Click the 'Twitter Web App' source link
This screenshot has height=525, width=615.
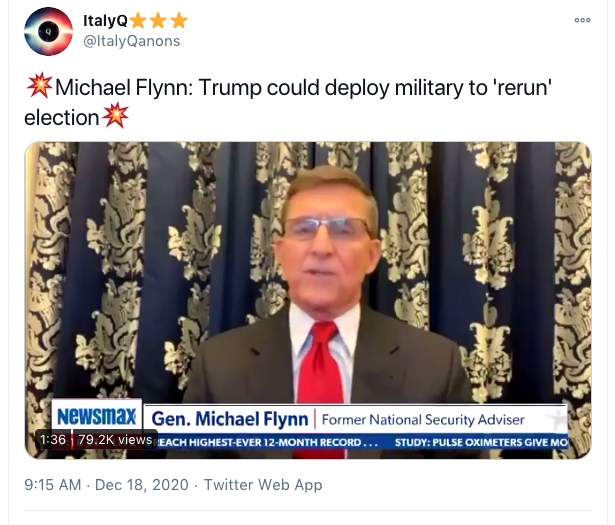pos(263,485)
